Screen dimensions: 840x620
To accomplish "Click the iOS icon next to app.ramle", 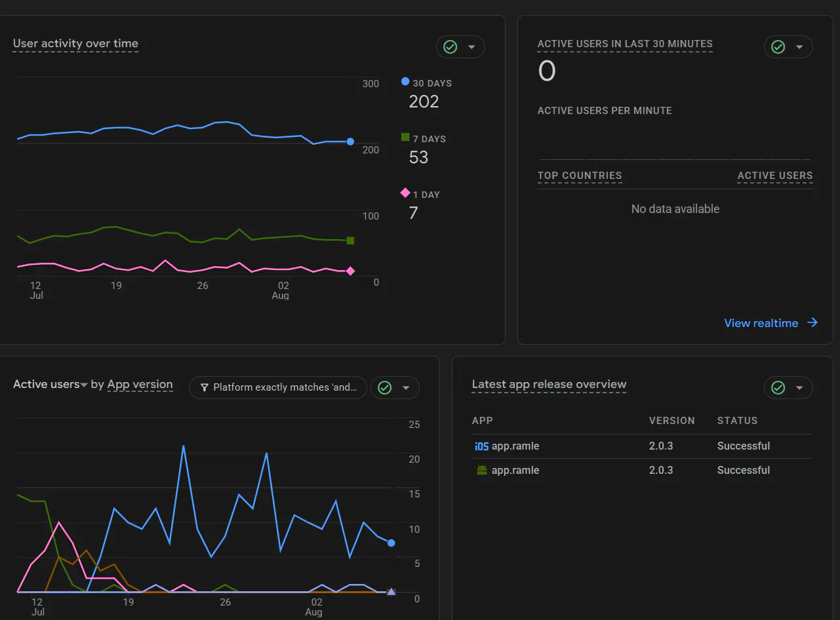I will (x=482, y=446).
